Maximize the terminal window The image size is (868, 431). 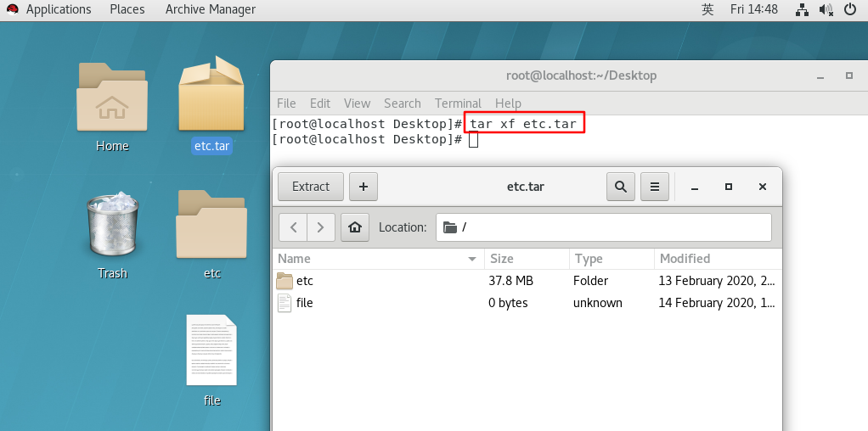[849, 76]
